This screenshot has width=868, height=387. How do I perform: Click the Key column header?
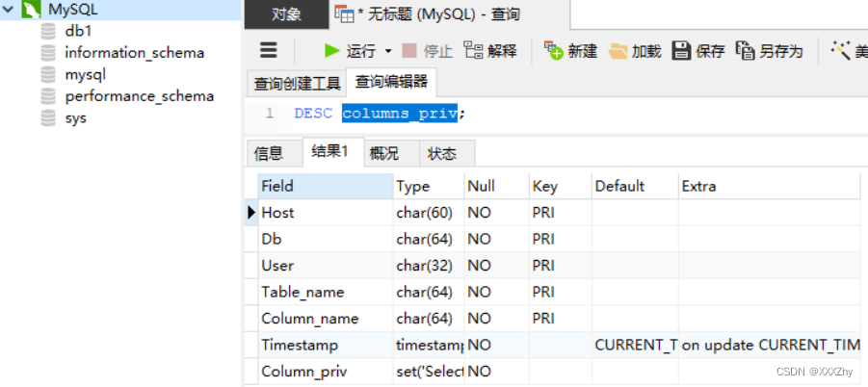[561, 187]
